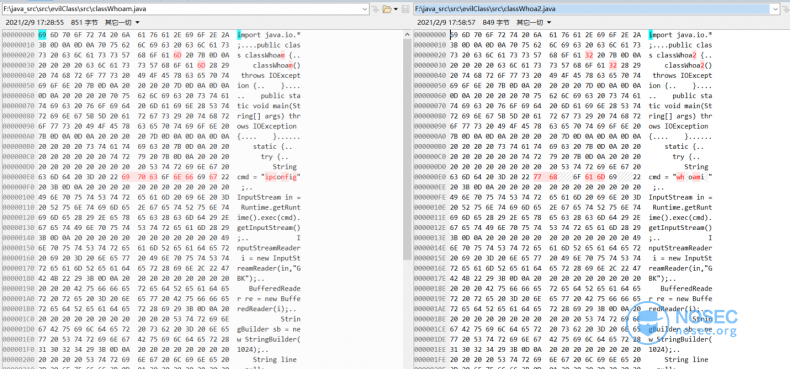Click right file timestamp 2021/2/9 17:58:57

pyautogui.click(x=446, y=23)
